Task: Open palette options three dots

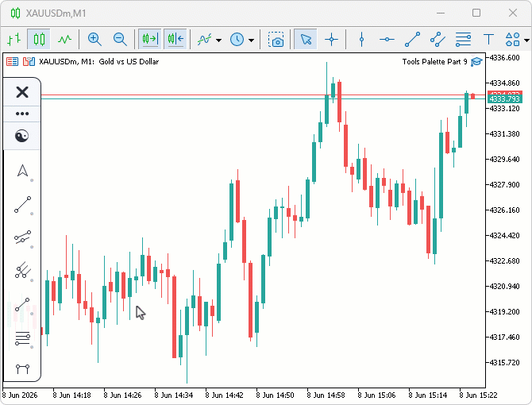Action: point(22,114)
